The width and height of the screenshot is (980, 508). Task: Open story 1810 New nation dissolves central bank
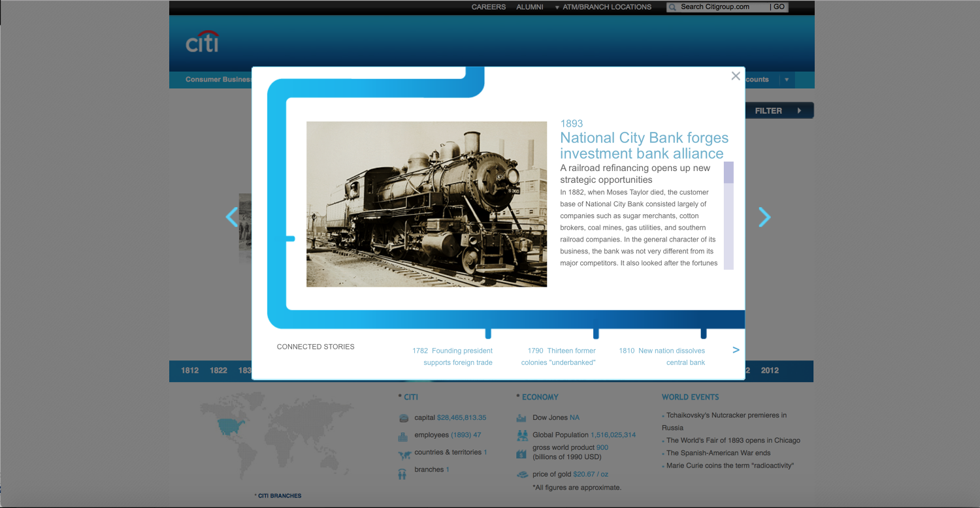662,357
